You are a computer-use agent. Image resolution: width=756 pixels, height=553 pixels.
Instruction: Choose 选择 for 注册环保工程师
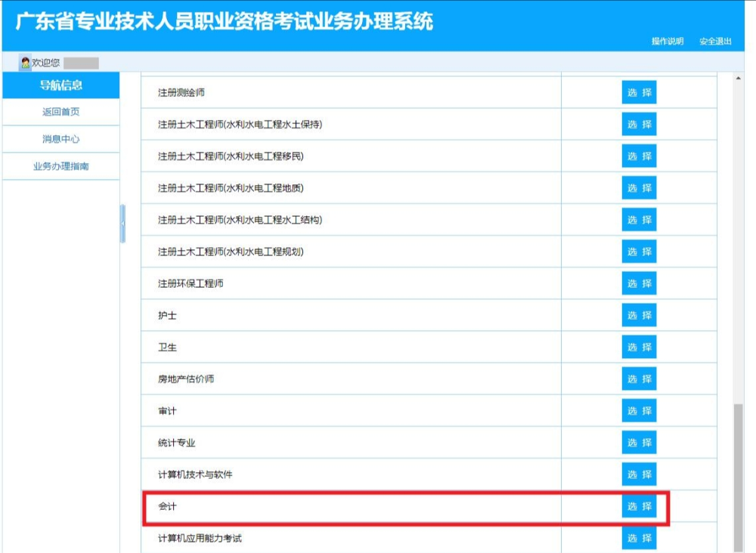[640, 283]
